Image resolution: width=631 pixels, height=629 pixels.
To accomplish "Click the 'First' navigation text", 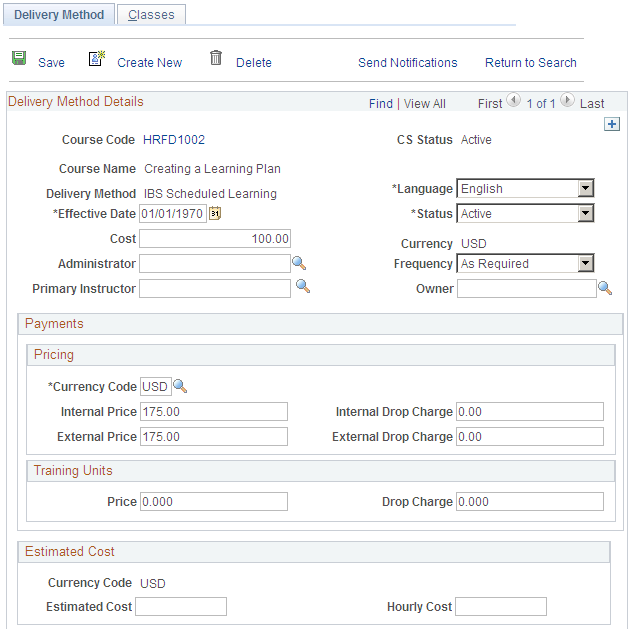I will tap(490, 104).
